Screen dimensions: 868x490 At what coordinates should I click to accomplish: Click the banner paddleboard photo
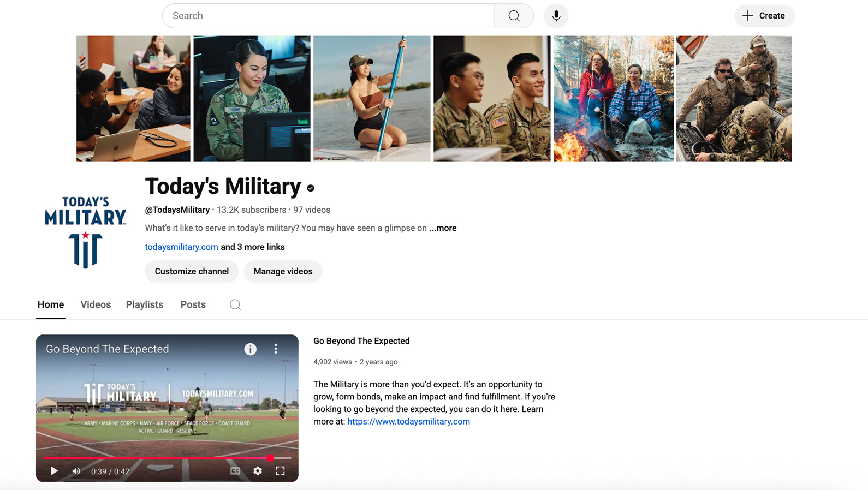tap(372, 99)
